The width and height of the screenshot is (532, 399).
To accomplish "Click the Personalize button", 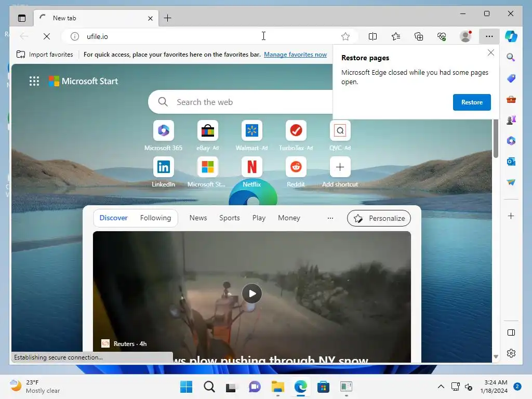I will click(379, 218).
